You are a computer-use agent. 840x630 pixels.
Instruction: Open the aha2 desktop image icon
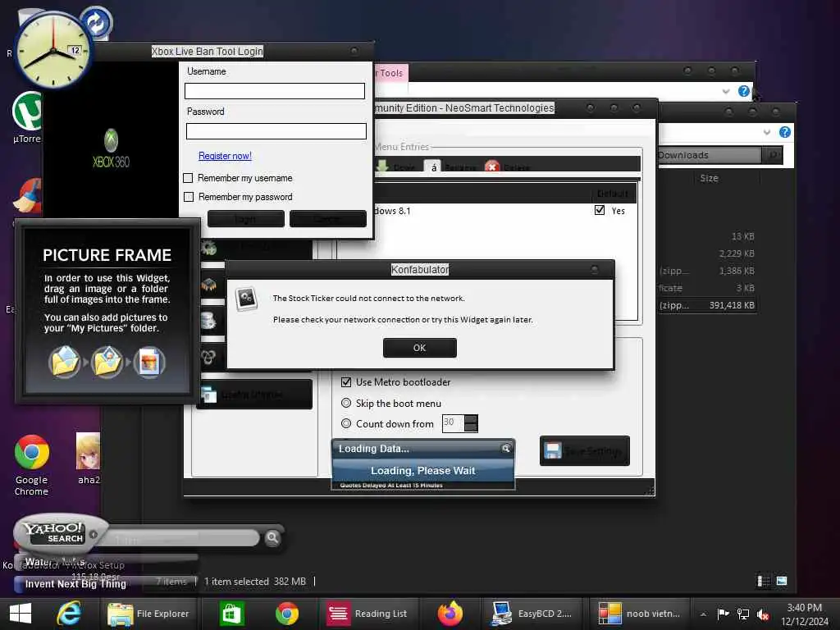[89, 459]
